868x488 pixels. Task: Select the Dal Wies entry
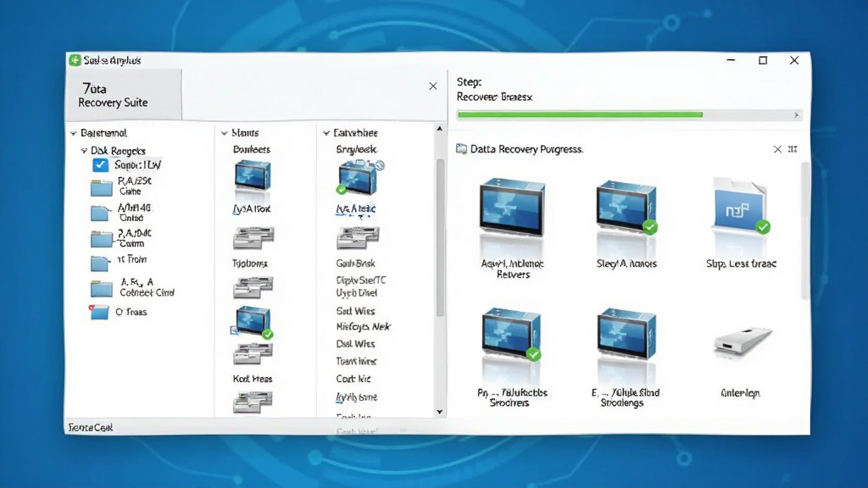(355, 344)
